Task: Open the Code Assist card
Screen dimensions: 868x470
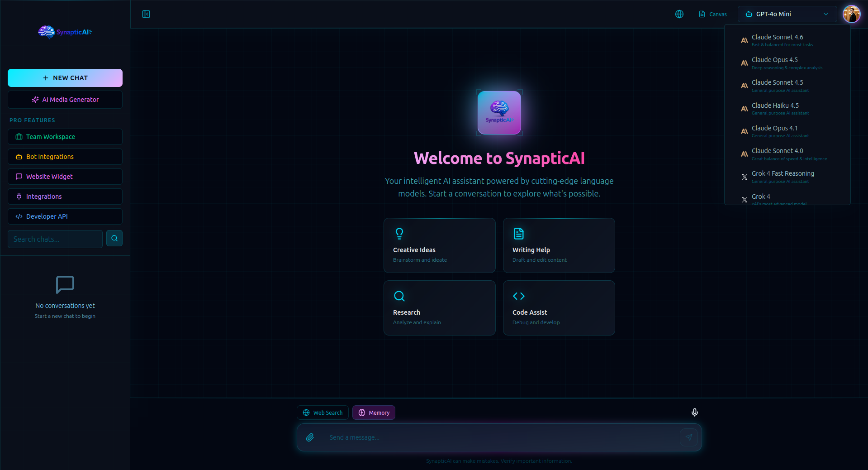Action: (x=559, y=308)
